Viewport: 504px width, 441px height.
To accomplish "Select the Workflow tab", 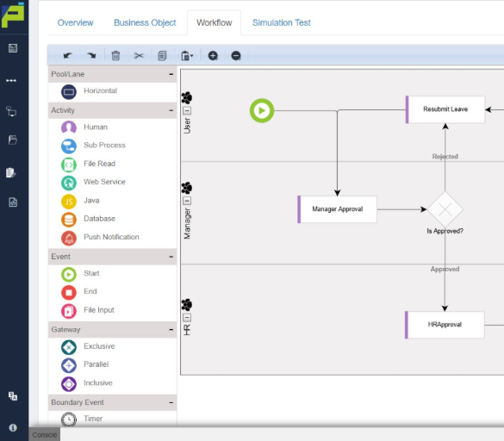I will (214, 22).
